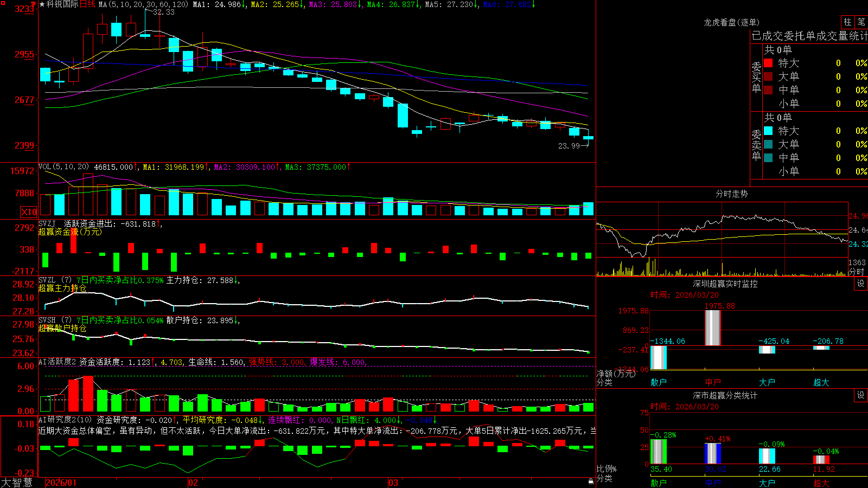Screen dimensions: 868x488
Task: Click the 03 month marker on timeline
Action: click(x=393, y=483)
